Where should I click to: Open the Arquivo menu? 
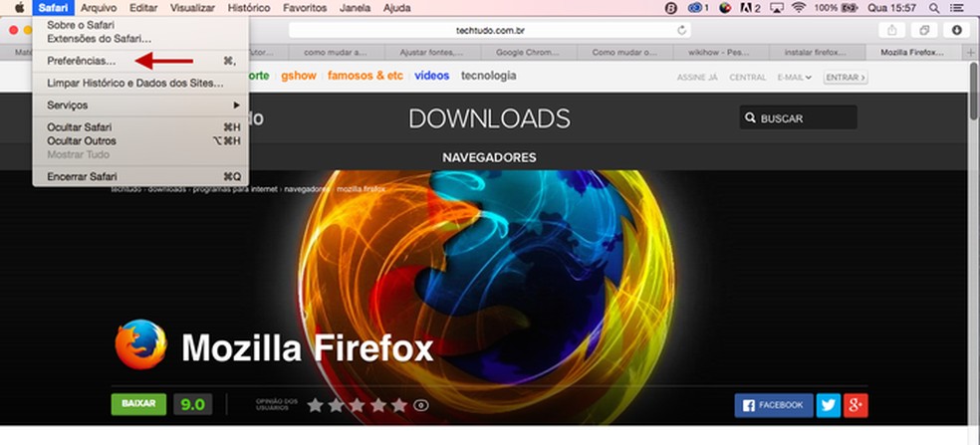(99, 8)
